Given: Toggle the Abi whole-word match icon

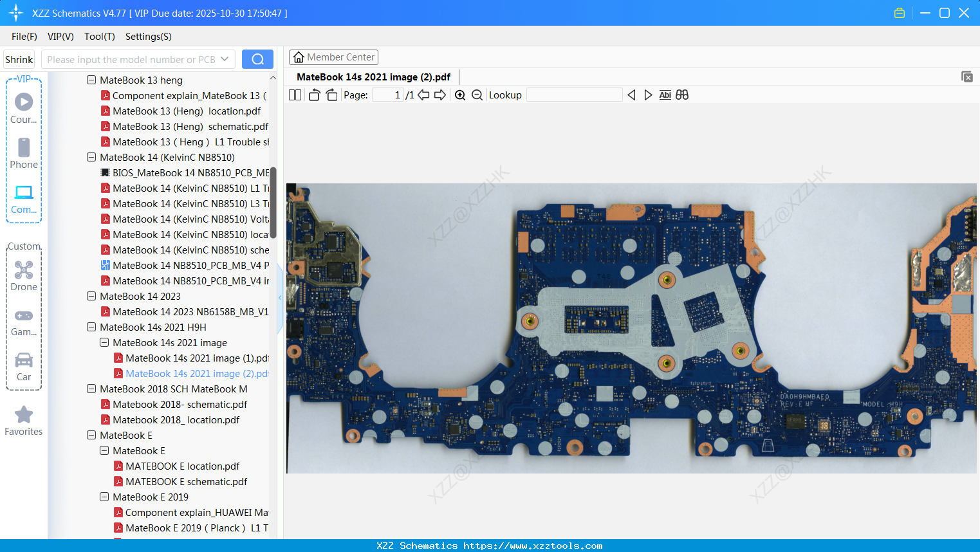Looking at the screenshot, I should pos(665,95).
